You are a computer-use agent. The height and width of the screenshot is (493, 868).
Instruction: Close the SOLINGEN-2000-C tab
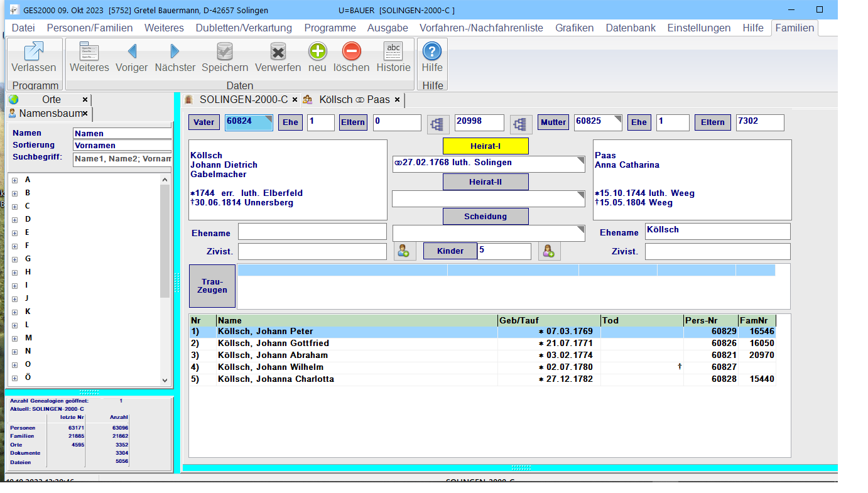(x=295, y=100)
